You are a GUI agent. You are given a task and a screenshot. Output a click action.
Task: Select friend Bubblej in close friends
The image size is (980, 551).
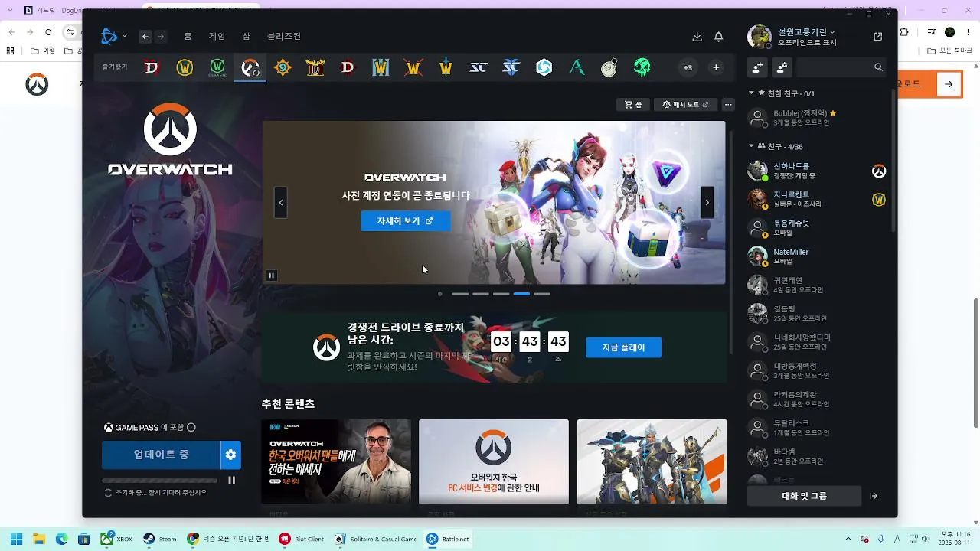point(816,118)
